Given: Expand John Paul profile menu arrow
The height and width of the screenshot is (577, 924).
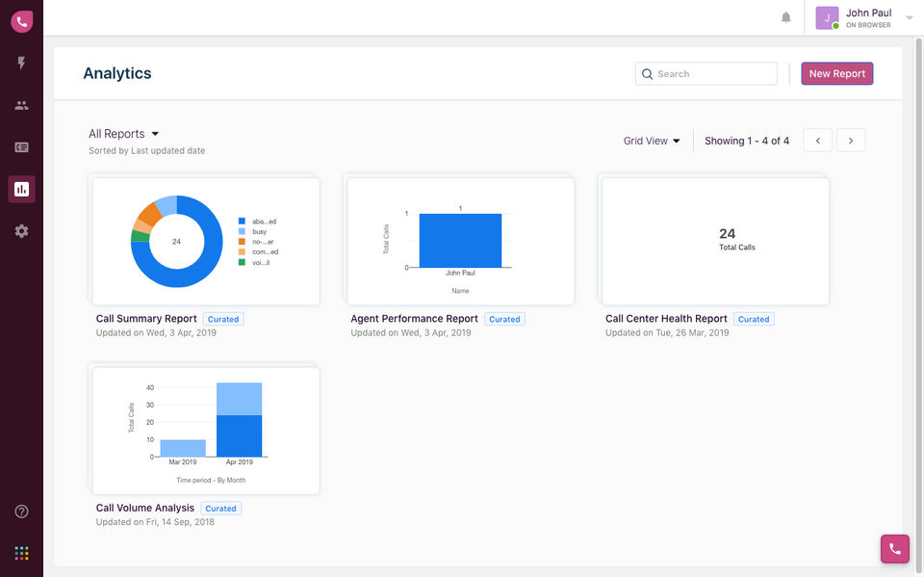Looking at the screenshot, I should pyautogui.click(x=910, y=17).
